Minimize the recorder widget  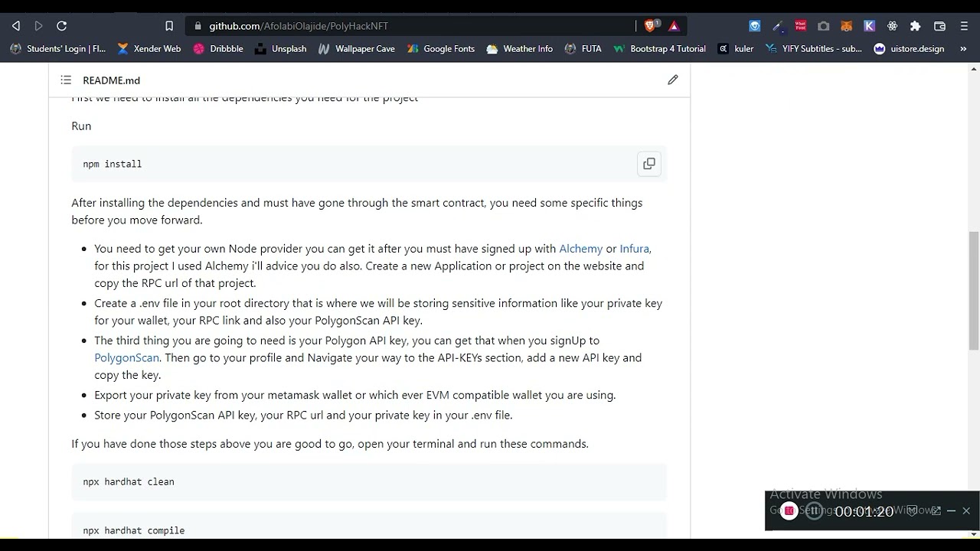point(951,510)
